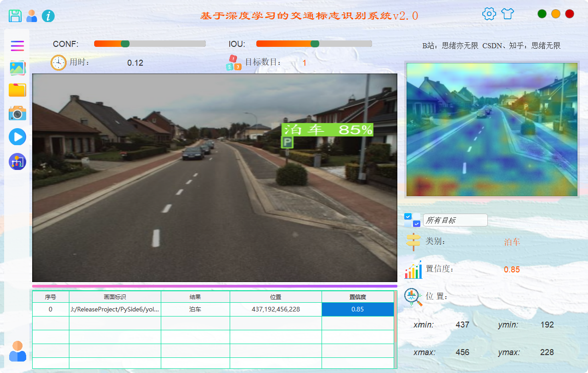Click the user avatar at sidebar bottom
Screen dimensions: 588x373
[17, 351]
